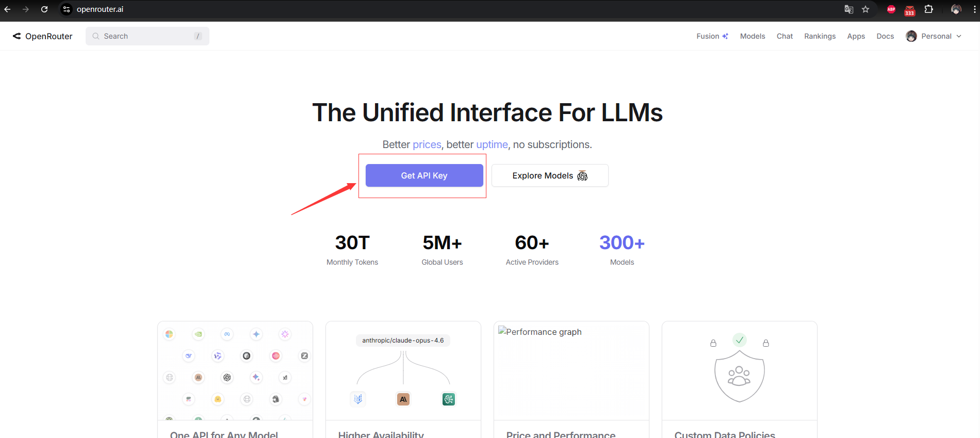Click the square Anthropic icon under claude-opus
Viewport: 980px width, 438px height.
(x=403, y=399)
